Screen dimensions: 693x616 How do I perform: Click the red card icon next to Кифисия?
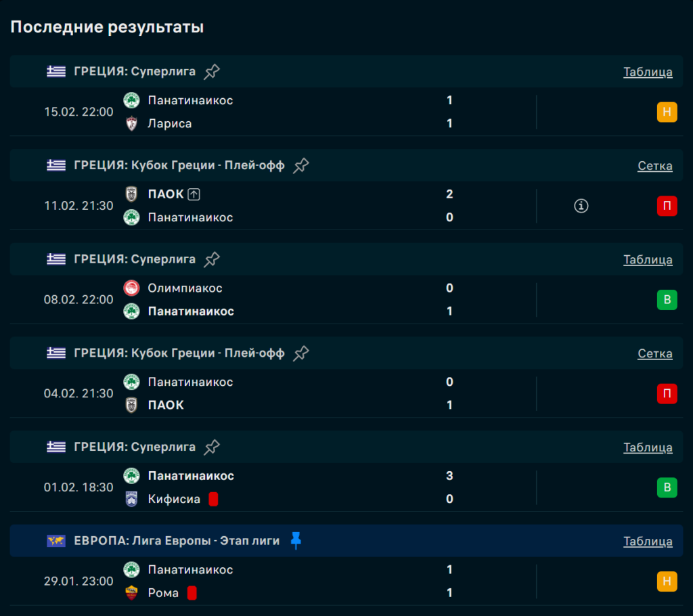tap(213, 500)
